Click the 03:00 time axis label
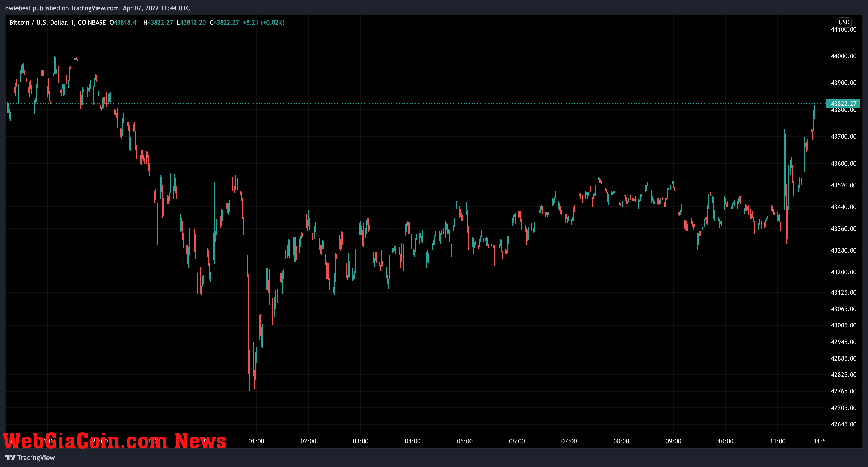 point(361,441)
